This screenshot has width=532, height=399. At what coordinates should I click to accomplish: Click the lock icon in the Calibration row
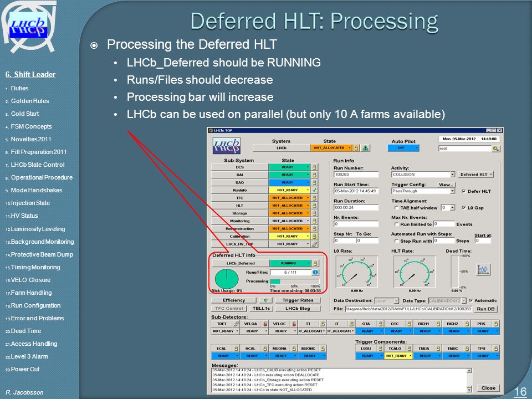point(315,236)
